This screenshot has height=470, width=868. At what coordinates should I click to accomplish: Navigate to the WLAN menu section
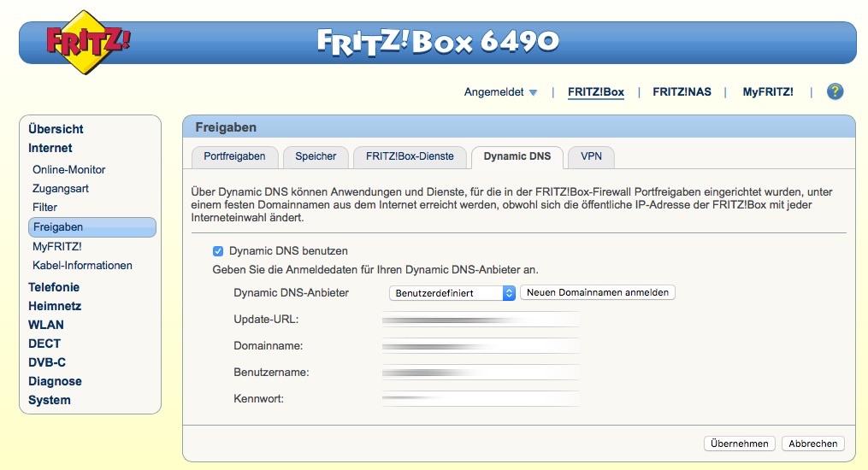coord(46,325)
